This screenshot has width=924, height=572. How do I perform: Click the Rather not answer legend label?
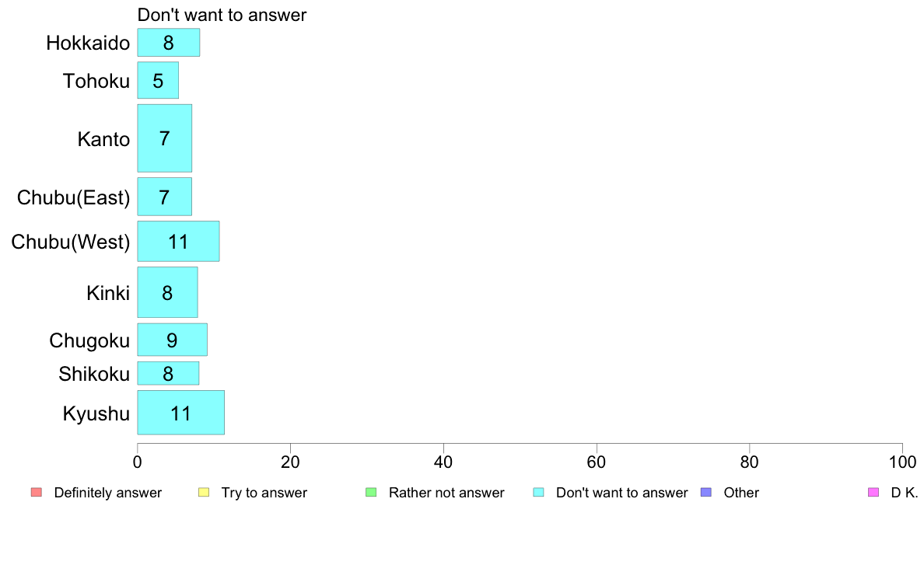point(446,493)
